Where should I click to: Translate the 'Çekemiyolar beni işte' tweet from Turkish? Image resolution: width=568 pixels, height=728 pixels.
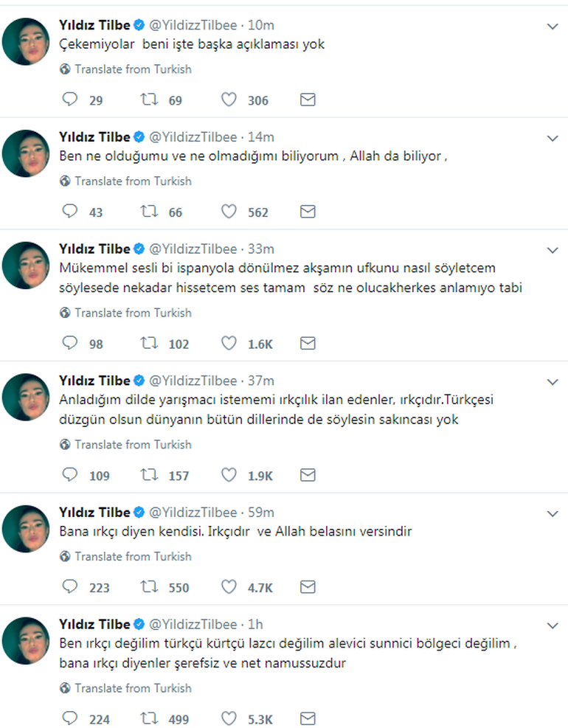(x=133, y=69)
